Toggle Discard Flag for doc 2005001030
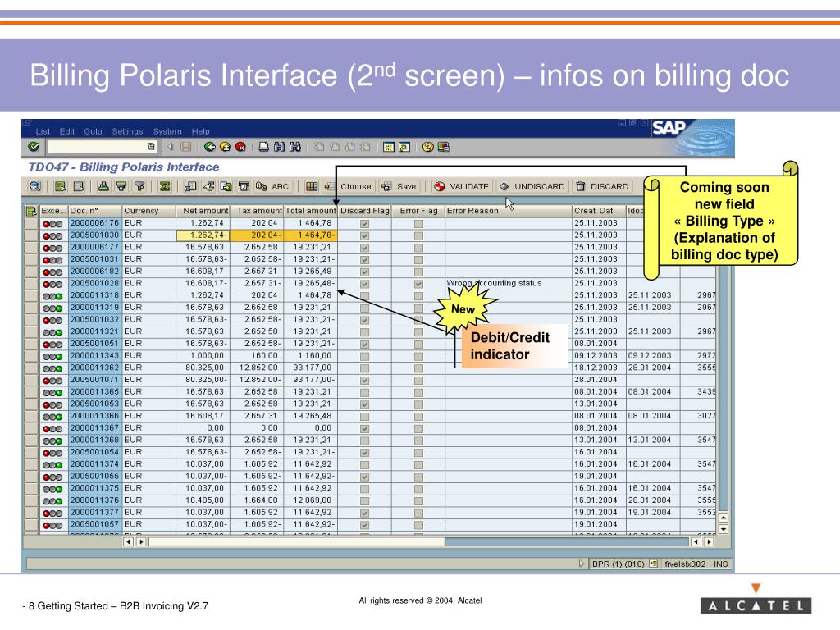Image resolution: width=840 pixels, height=630 pixels. point(365,235)
